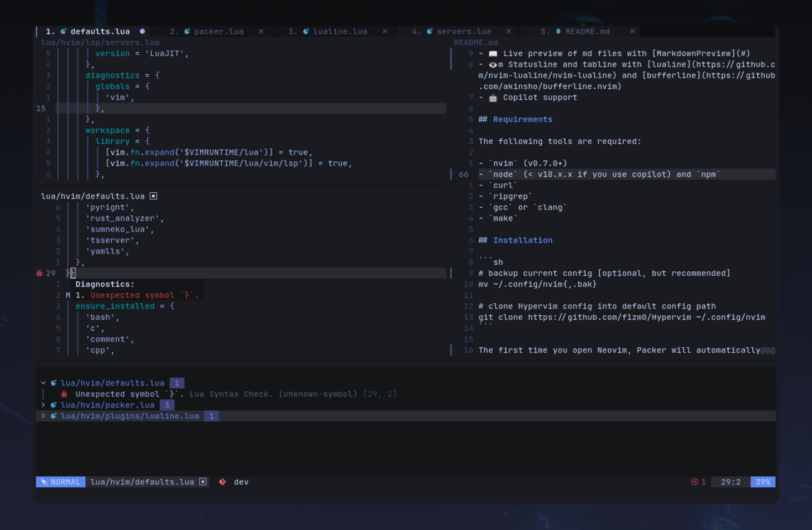Expand the lua/hvim/plugins/lualine.lua diagnostics group
812x530 pixels.
click(43, 416)
